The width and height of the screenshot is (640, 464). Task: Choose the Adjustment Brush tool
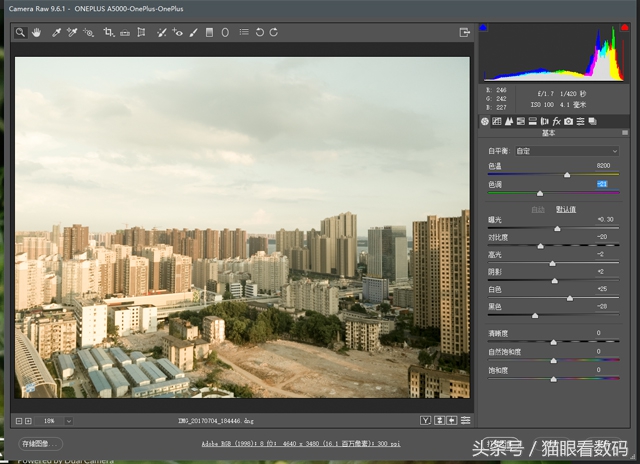(193, 32)
